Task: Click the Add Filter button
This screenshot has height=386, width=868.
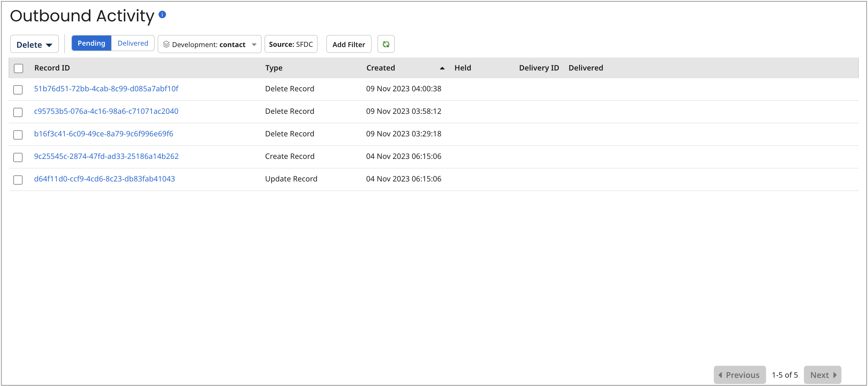Action: point(349,44)
